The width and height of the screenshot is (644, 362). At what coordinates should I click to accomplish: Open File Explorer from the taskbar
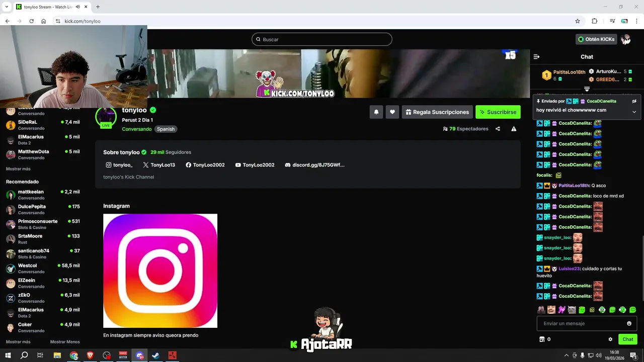(x=57, y=355)
